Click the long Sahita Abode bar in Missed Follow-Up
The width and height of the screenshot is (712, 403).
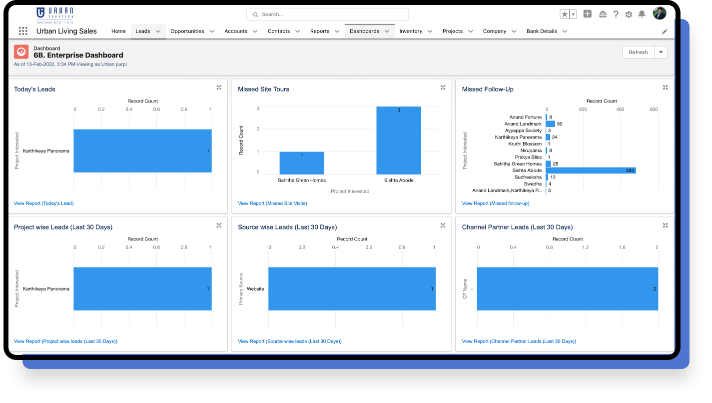click(591, 170)
